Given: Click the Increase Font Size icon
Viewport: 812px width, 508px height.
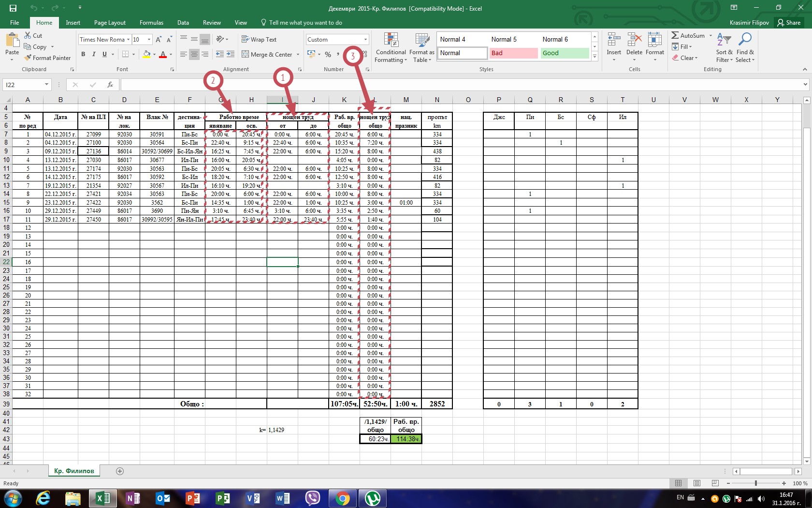Looking at the screenshot, I should point(159,40).
